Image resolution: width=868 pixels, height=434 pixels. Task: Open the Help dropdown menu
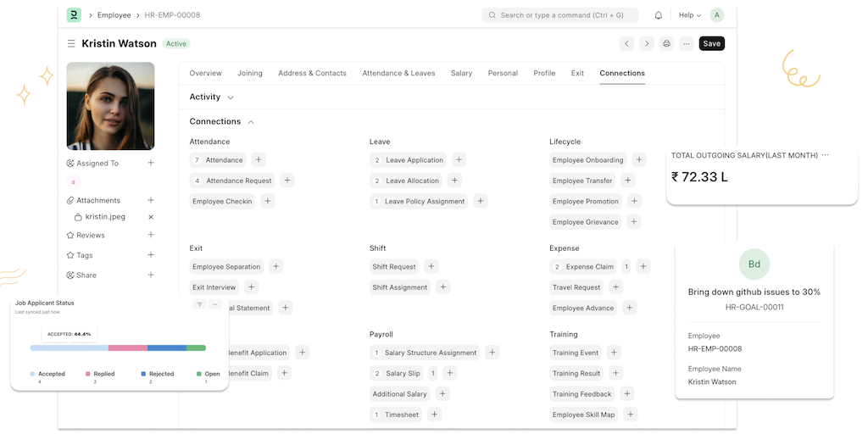pos(690,15)
